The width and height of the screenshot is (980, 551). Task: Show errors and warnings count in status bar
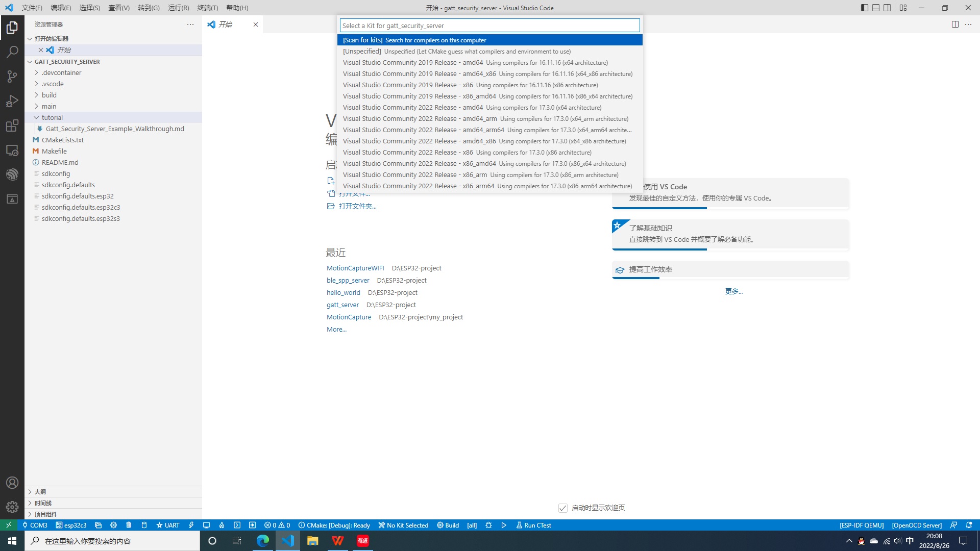click(277, 525)
